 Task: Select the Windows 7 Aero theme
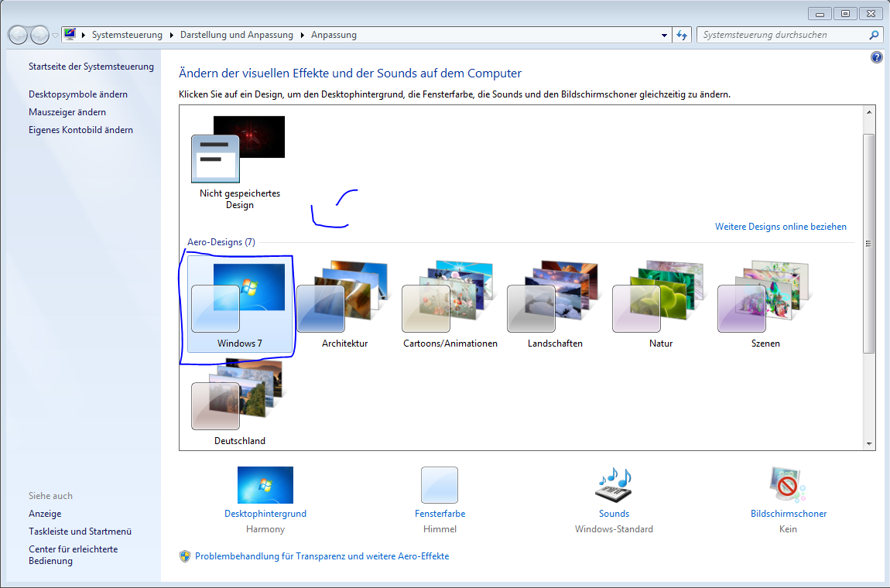[240, 303]
